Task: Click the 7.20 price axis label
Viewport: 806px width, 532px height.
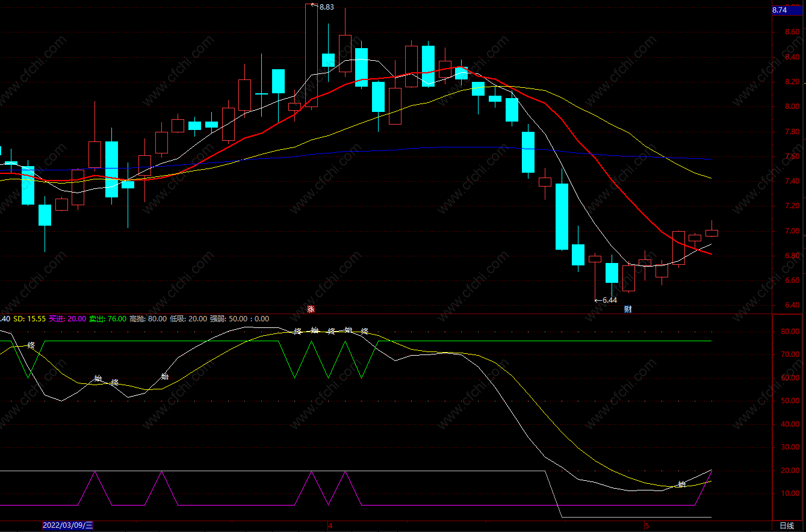Action: pos(792,206)
